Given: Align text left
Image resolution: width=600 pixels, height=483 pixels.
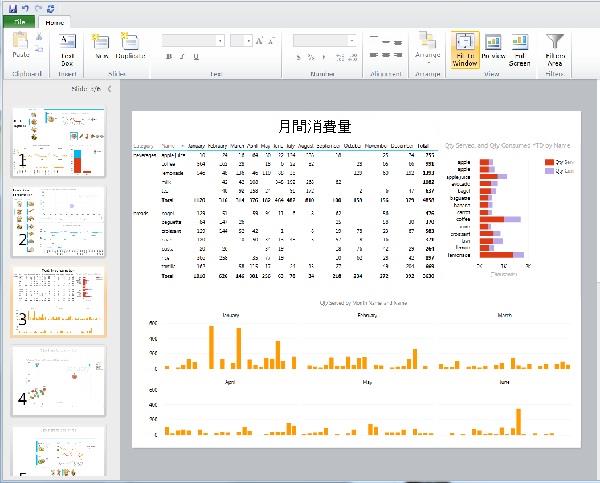Looking at the screenshot, I should point(374,55).
